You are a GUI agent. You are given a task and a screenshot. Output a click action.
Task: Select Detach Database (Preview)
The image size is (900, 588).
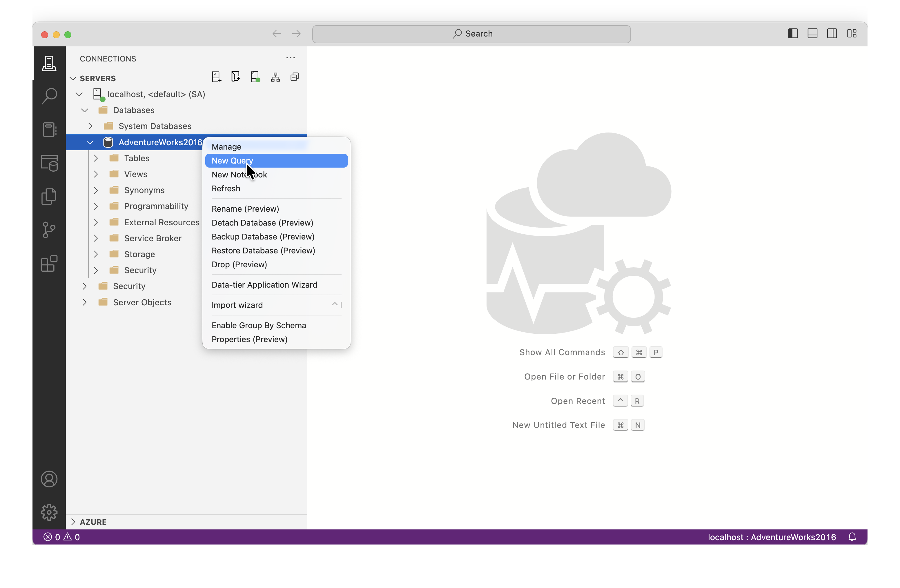[276, 223]
